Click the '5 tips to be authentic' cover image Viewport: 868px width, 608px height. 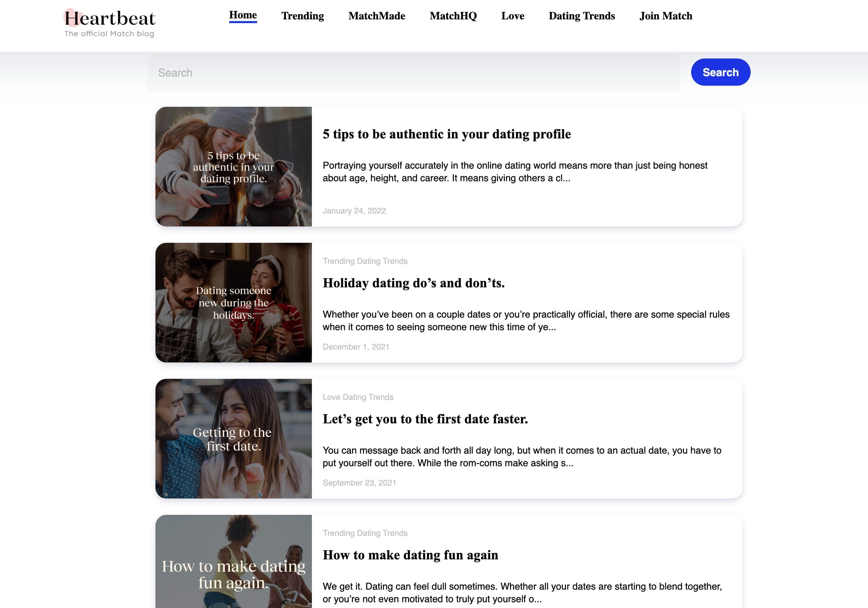[x=234, y=167]
